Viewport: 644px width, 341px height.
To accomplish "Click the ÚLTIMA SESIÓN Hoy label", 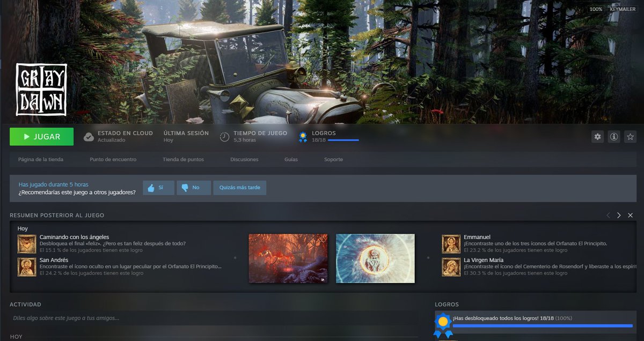I will [186, 136].
